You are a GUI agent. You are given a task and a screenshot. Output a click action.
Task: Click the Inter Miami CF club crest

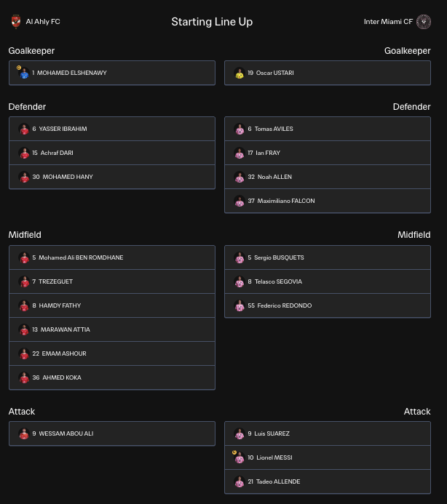click(424, 22)
